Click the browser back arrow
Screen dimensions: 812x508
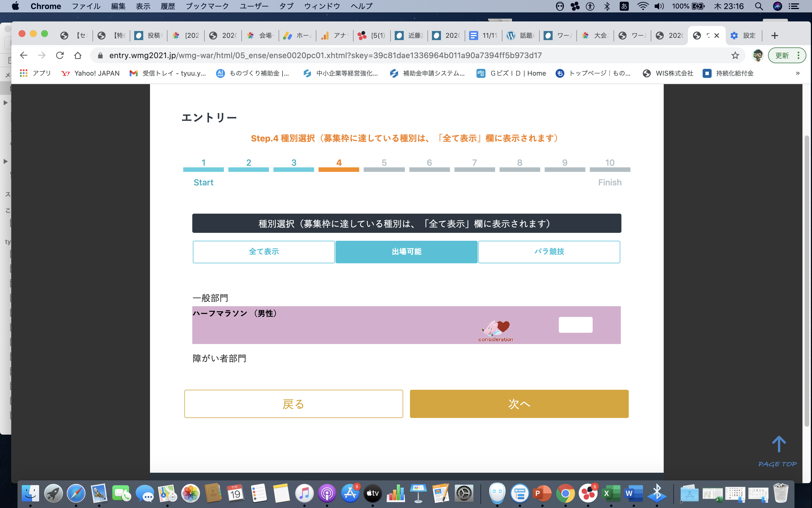pos(23,55)
